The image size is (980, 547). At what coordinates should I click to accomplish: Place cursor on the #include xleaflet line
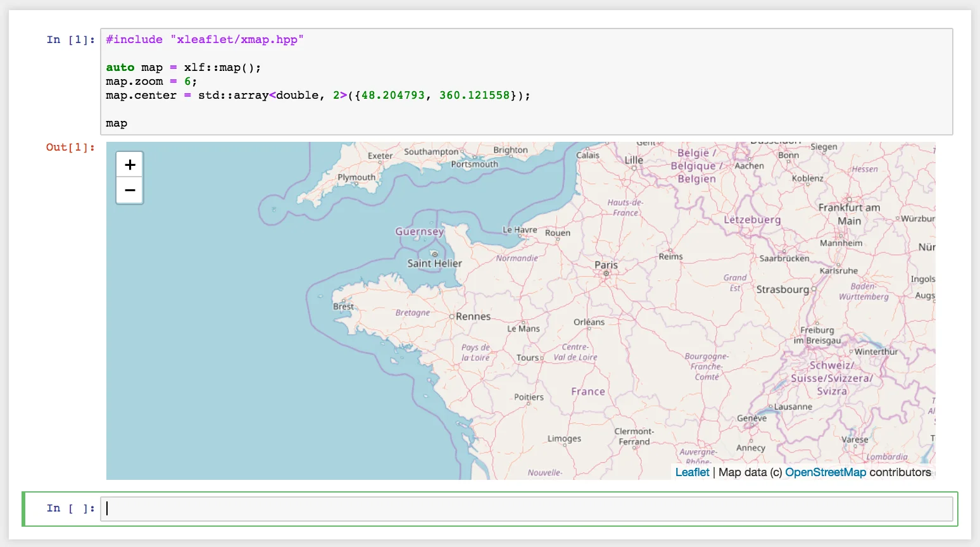pos(204,40)
